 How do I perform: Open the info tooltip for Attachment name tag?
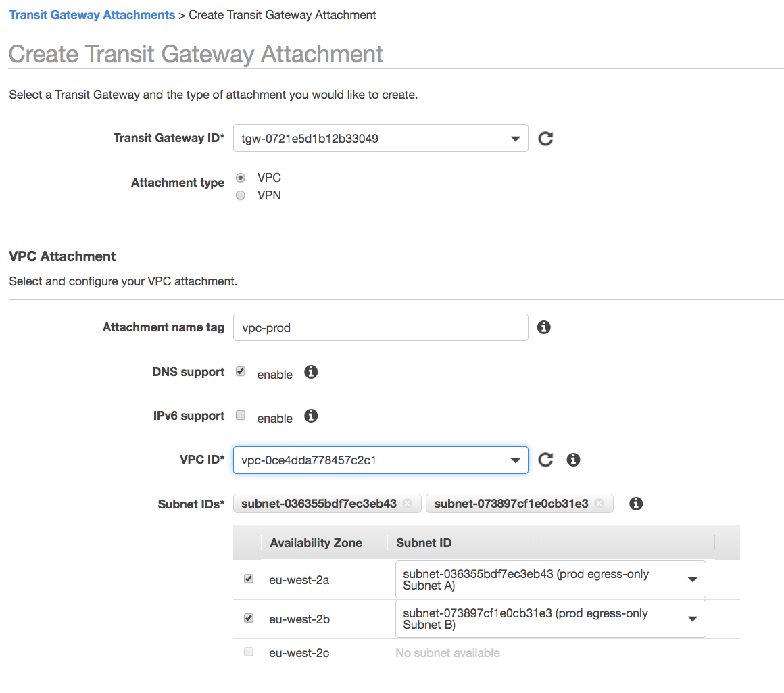543,327
